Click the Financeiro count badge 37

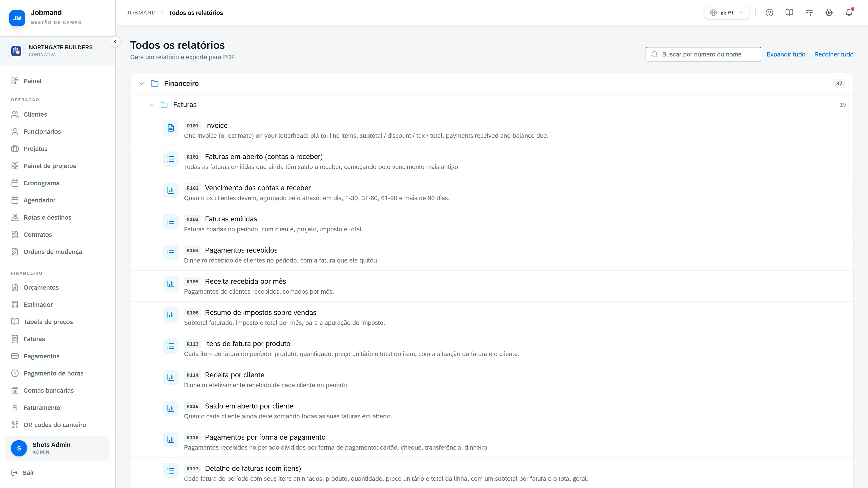(x=839, y=84)
